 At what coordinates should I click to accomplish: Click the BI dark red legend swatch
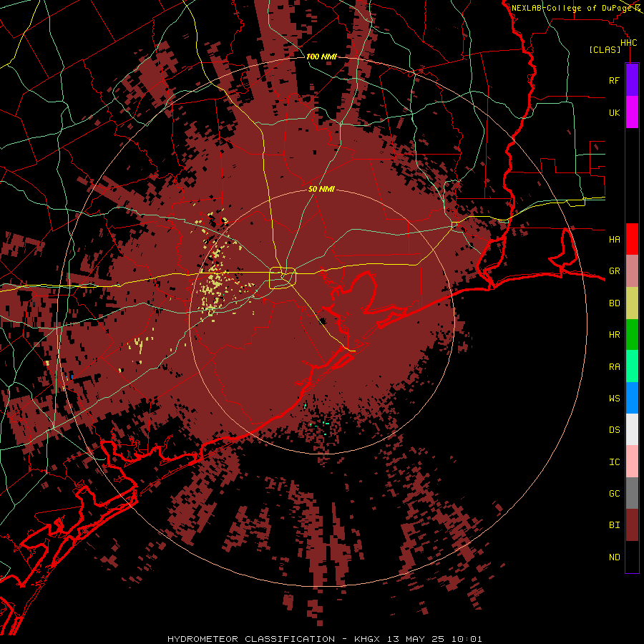[632, 525]
